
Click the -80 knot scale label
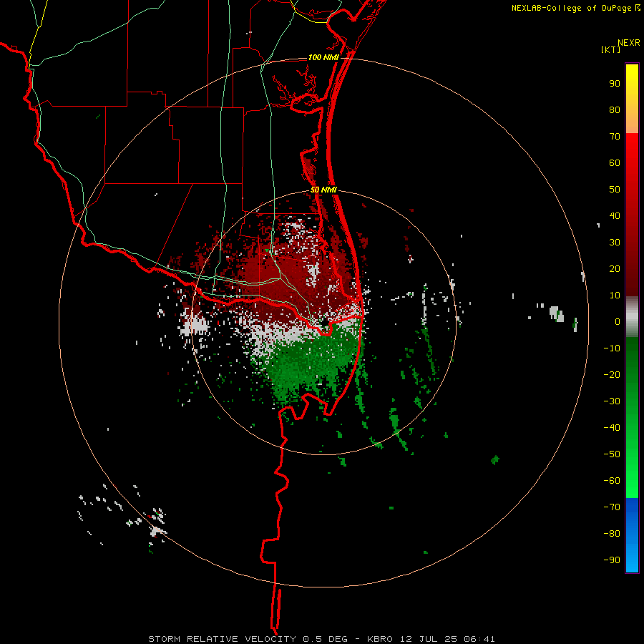pyautogui.click(x=612, y=534)
